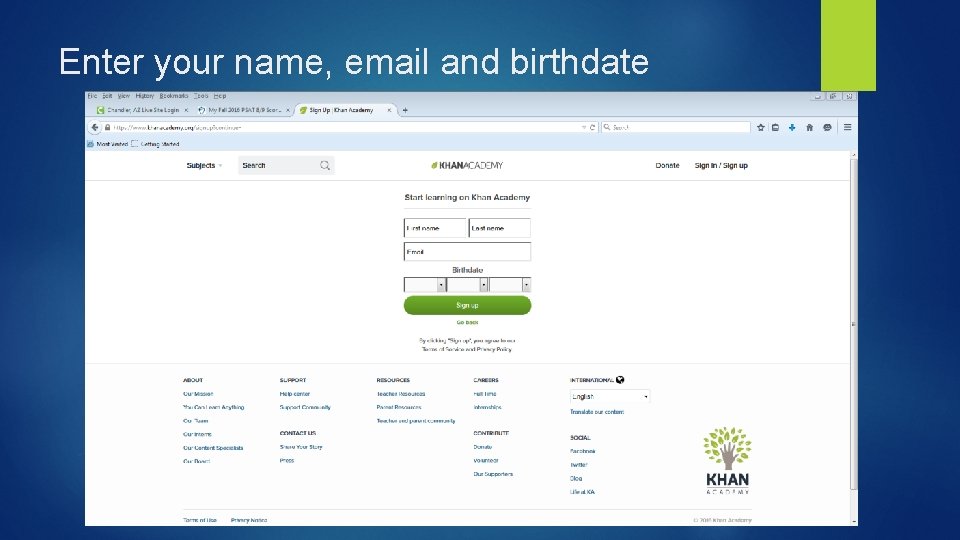The height and width of the screenshot is (540, 960).
Task: Click the Share Your Story link
Action: coord(301,447)
